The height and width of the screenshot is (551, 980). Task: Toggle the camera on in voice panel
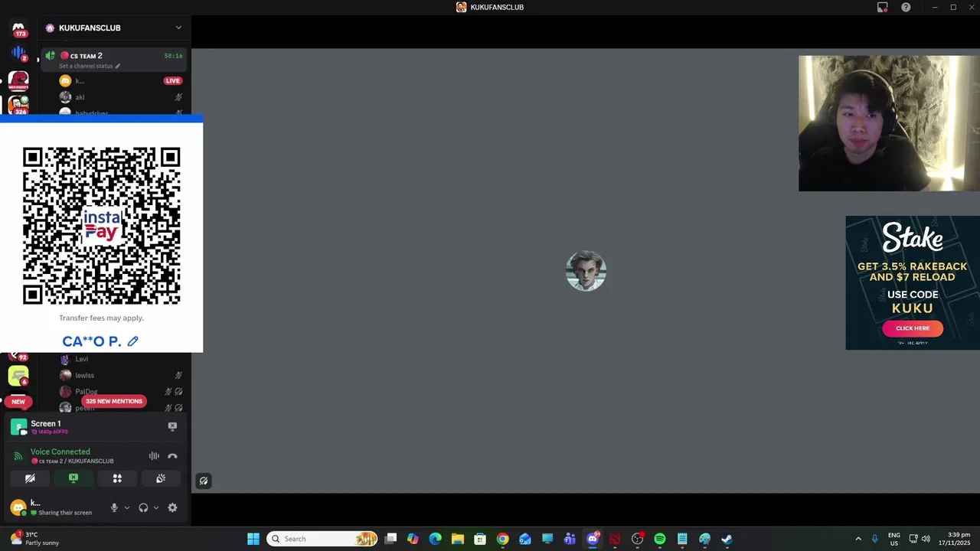coord(30,478)
